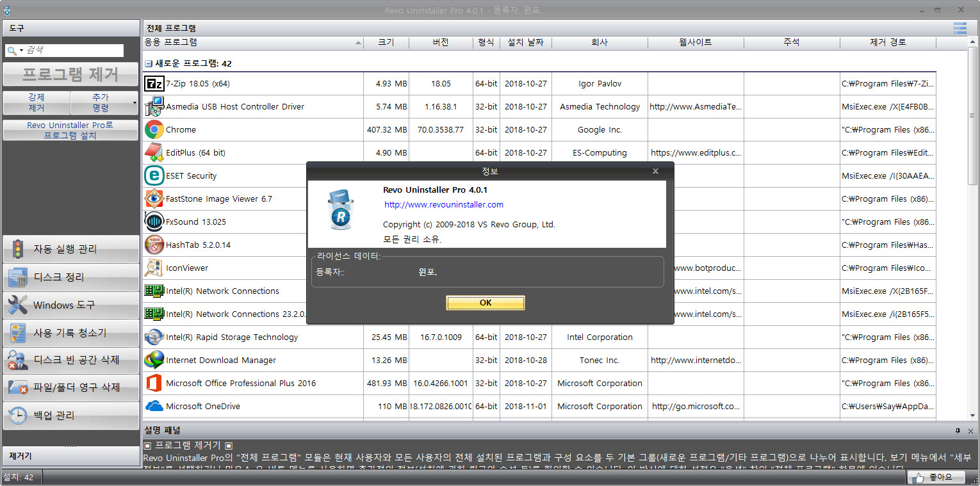The height and width of the screenshot is (486, 980).
Task: Click the 주석 column header
Action: 792,42
